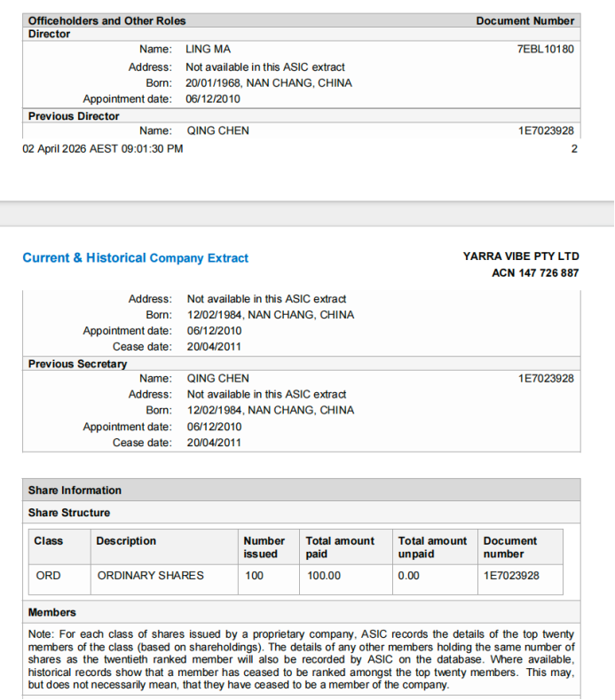Click the company name YARRA VIBE PTY LTD
The width and height of the screenshot is (615, 700).
520,256
